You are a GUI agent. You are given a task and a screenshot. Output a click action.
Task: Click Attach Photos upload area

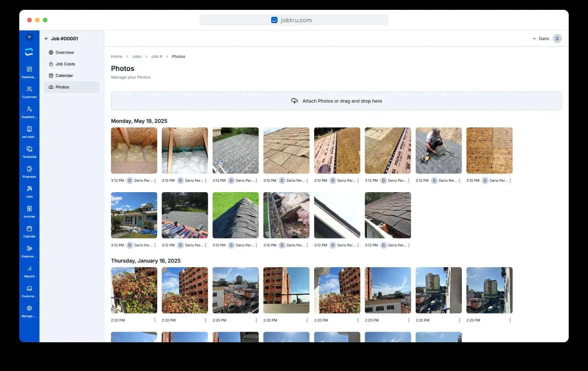tap(336, 101)
